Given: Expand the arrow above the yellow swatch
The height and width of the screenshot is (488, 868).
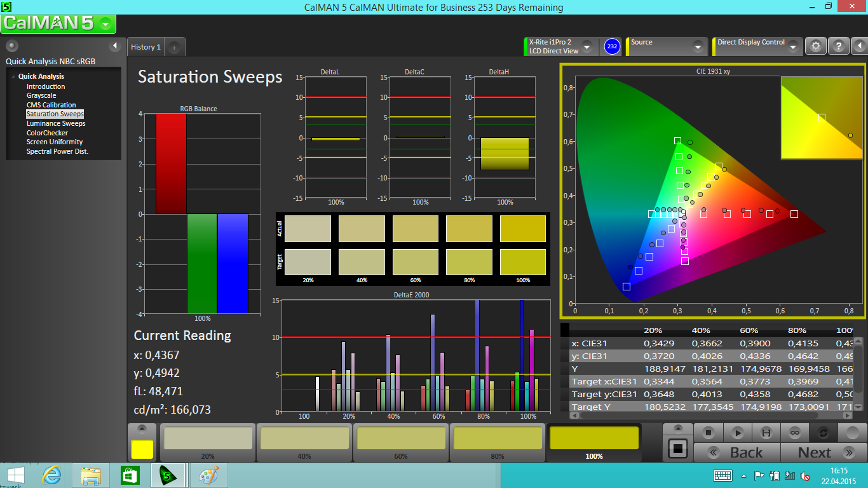Looking at the screenshot, I should (x=142, y=429).
